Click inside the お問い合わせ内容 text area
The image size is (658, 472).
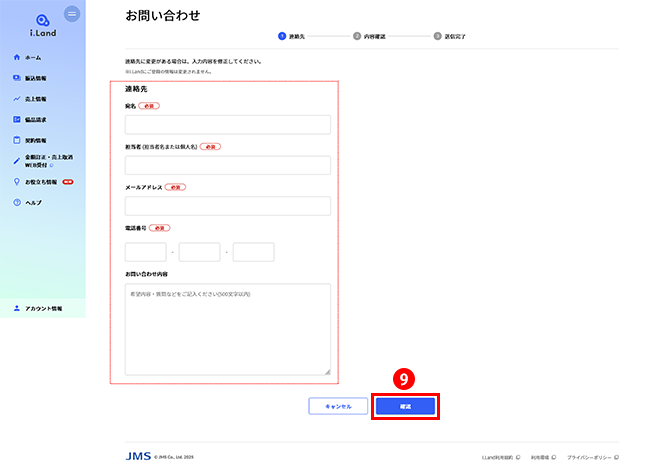228,329
